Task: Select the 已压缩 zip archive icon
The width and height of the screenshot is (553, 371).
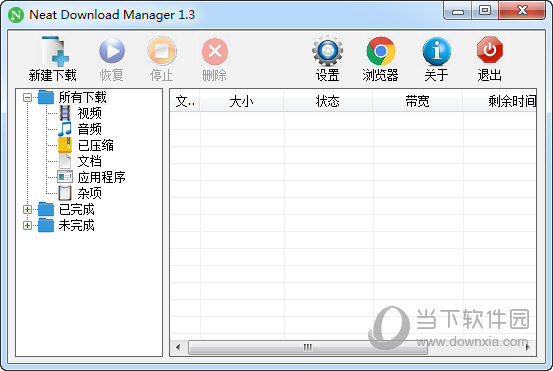Action: point(65,145)
